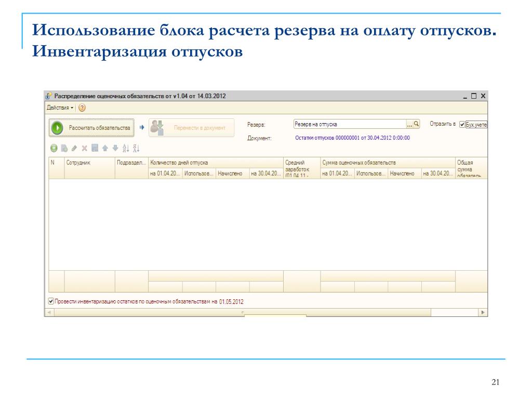Click the Сумма оценочных обязательств header

388,163
